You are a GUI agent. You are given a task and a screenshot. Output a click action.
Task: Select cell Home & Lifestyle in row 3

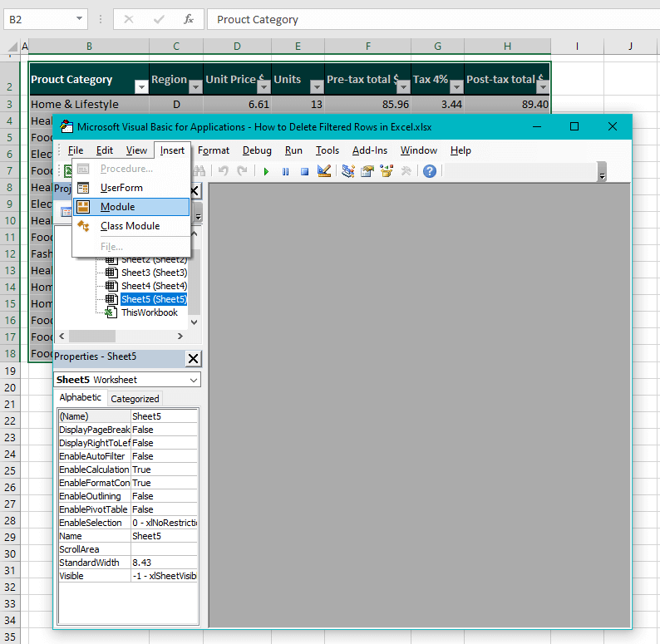pyautogui.click(x=89, y=104)
